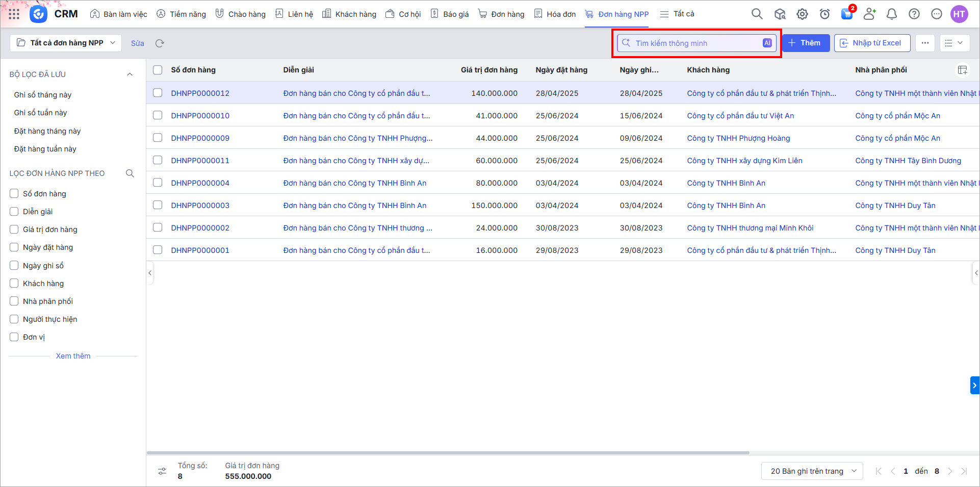Open the notifications bell icon
This screenshot has height=487, width=980.
pyautogui.click(x=892, y=14)
